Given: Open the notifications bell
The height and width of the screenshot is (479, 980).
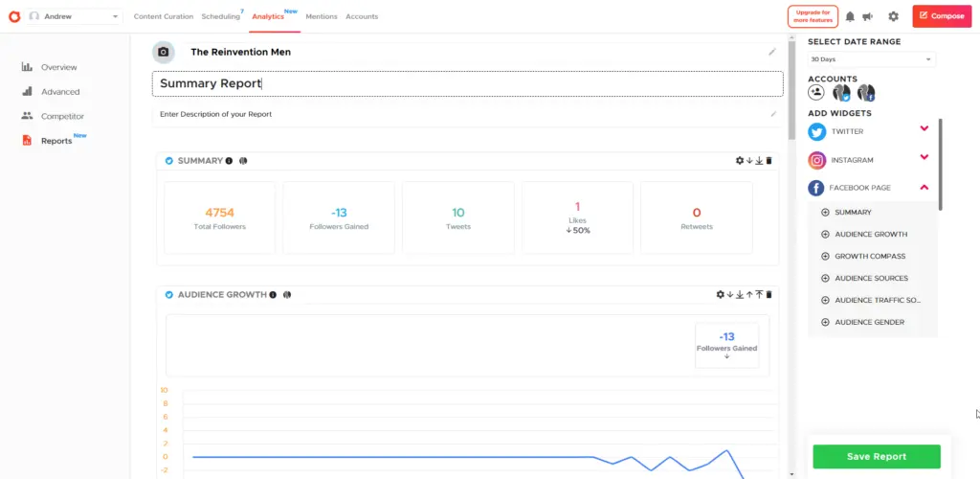Looking at the screenshot, I should point(850,16).
